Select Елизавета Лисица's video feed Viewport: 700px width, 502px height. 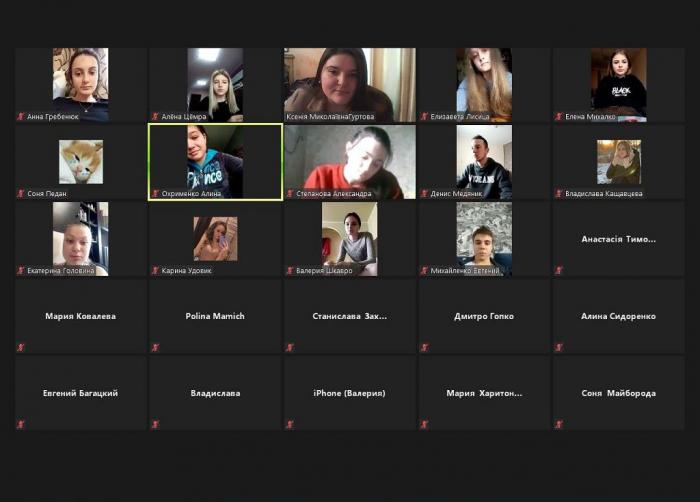484,85
